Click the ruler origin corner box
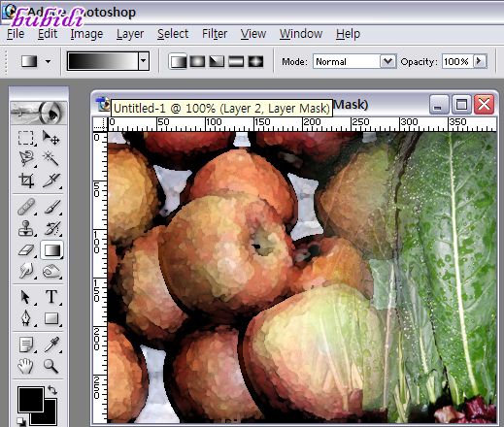The height and width of the screenshot is (427, 504). coord(100,124)
